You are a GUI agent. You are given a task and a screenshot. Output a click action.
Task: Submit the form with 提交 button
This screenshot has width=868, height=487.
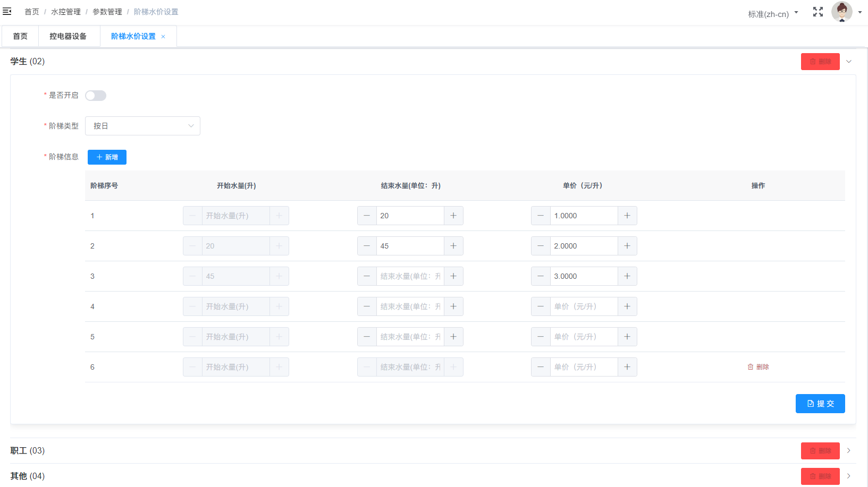tap(820, 404)
